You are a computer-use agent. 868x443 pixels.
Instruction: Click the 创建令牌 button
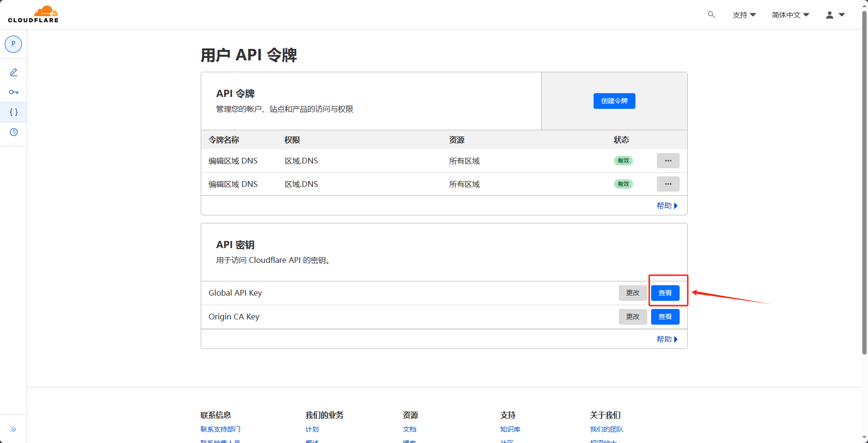pos(614,101)
